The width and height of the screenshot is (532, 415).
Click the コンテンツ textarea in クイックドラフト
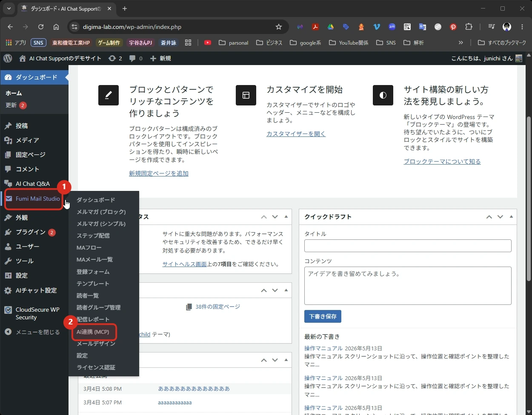pos(408,286)
